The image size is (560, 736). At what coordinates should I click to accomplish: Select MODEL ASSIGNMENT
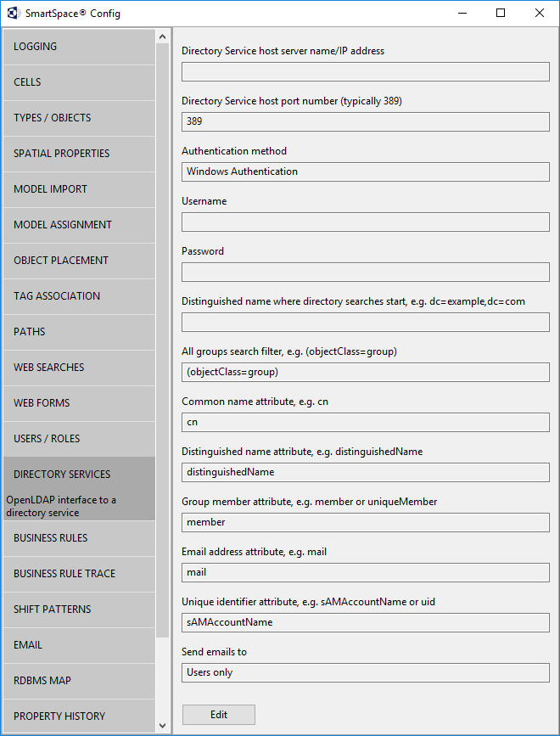click(x=79, y=225)
